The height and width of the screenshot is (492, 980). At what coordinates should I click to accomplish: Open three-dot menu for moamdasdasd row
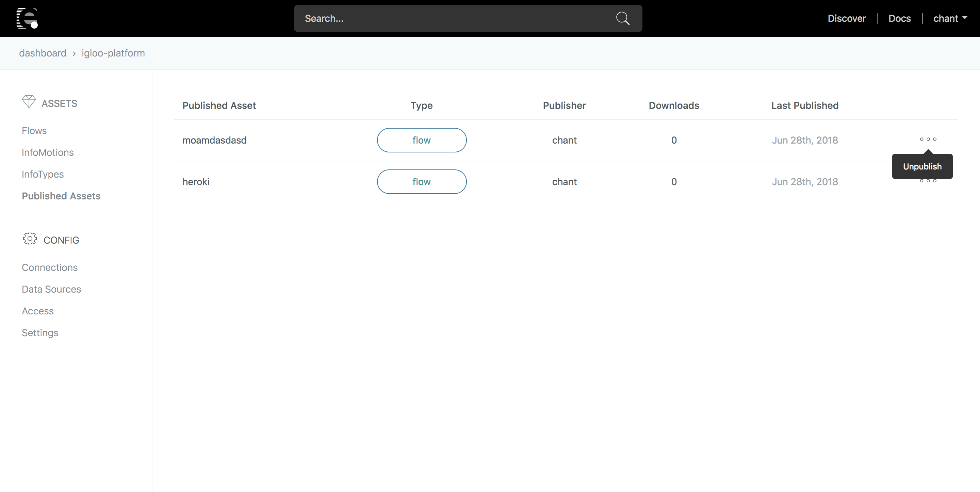[x=928, y=139]
